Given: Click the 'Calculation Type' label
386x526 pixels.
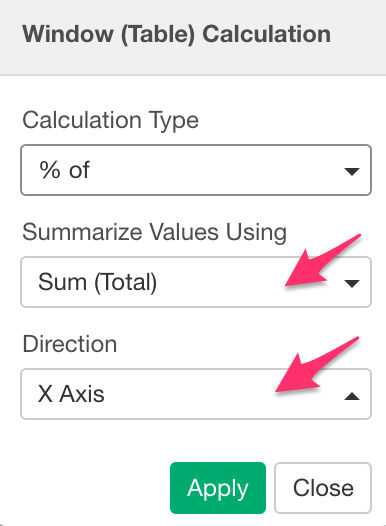Looking at the screenshot, I should tap(110, 120).
